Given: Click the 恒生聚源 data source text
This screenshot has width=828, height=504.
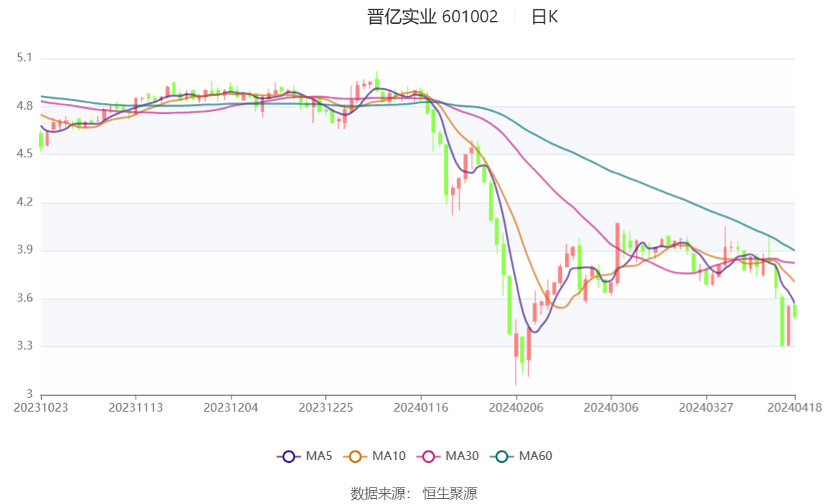Looking at the screenshot, I should [x=449, y=493].
